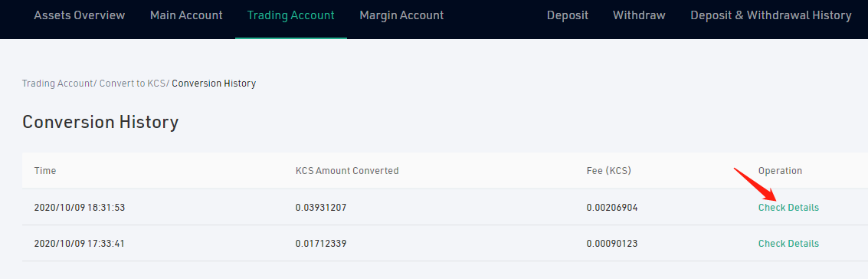This screenshot has height=279, width=868.
Task: Click the Conversion History page heading
Action: [100, 122]
